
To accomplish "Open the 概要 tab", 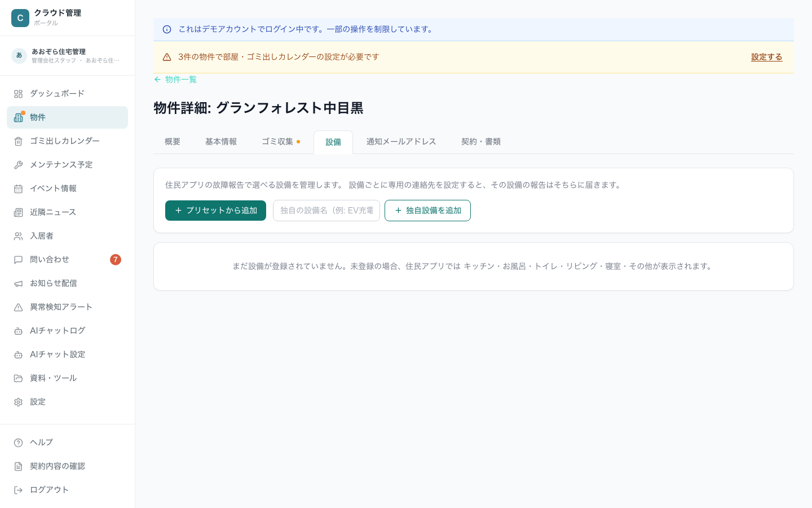I will pyautogui.click(x=173, y=142).
